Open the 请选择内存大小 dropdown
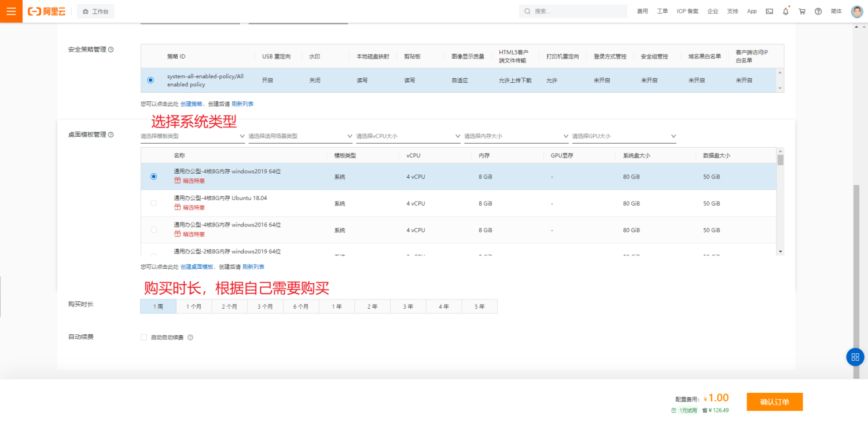This screenshot has height=424, width=868. 516,136
